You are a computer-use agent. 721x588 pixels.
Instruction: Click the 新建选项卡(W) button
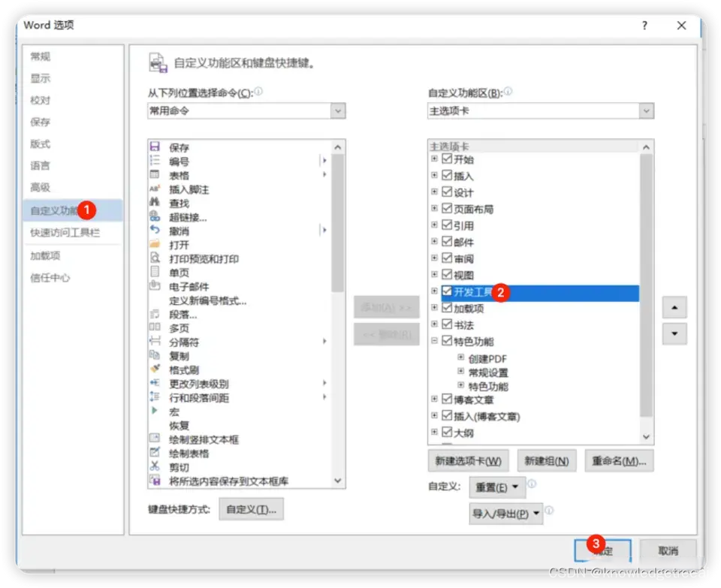(468, 461)
